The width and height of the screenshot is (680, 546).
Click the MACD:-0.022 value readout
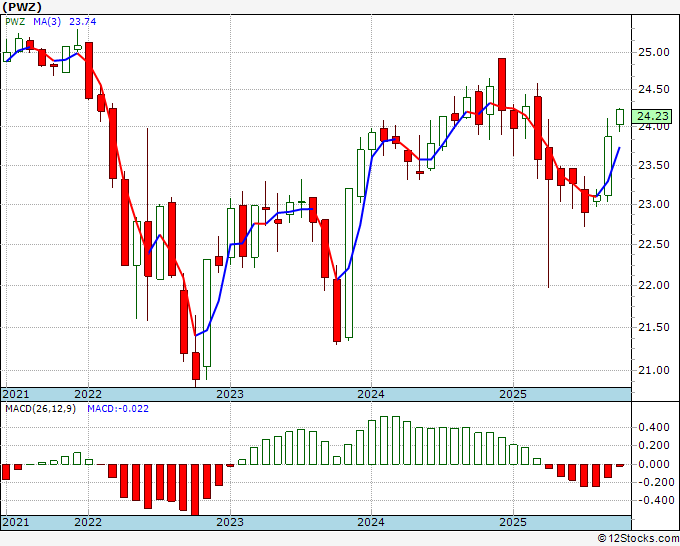(x=118, y=409)
